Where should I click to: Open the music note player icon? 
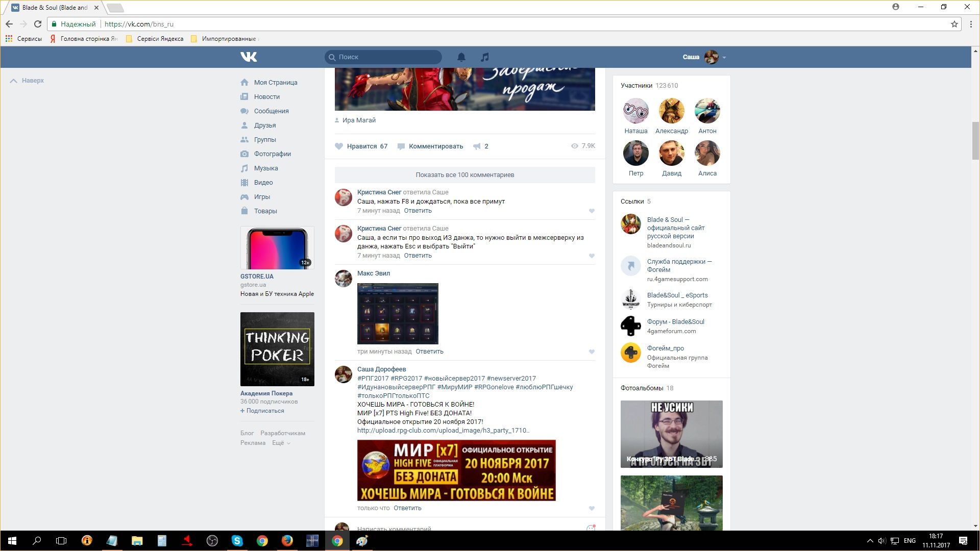[485, 57]
